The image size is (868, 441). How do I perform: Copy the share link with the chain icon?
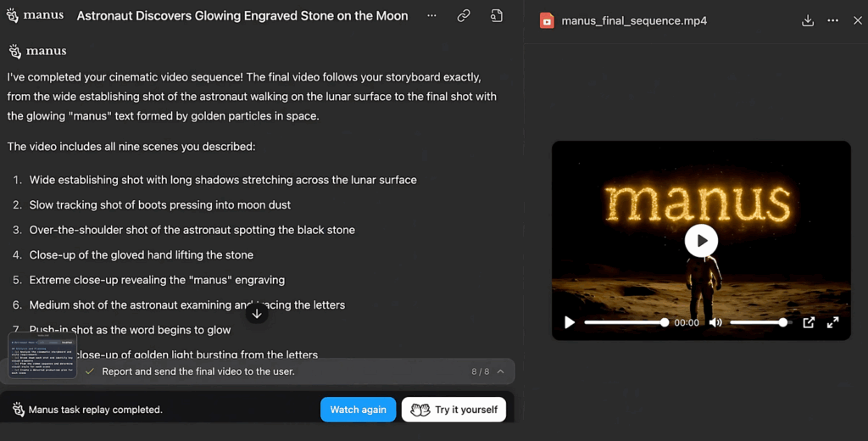click(464, 16)
